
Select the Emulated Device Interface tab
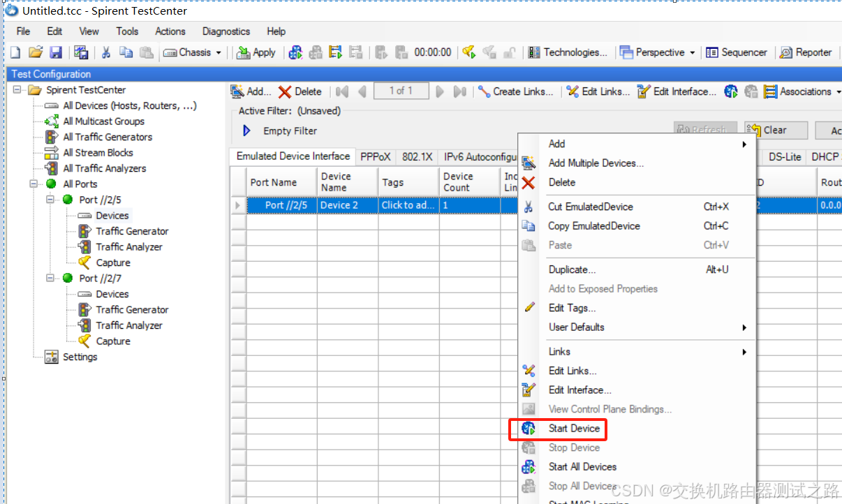click(293, 156)
